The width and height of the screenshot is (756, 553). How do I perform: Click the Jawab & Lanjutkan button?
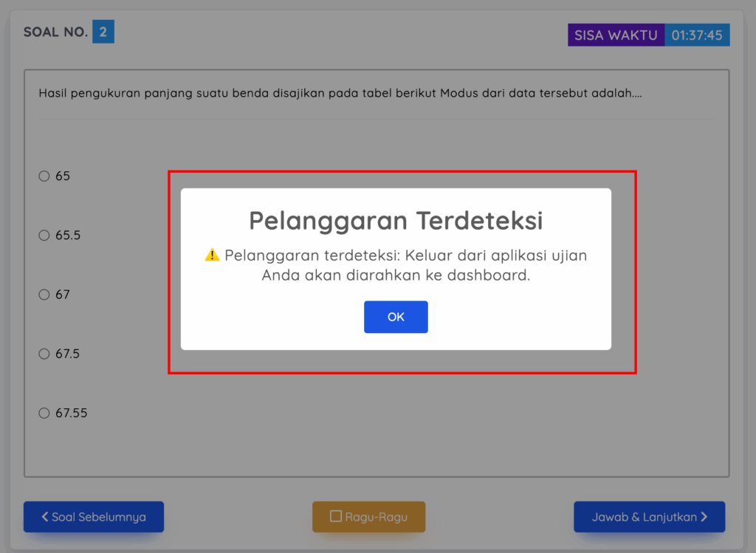click(x=649, y=517)
